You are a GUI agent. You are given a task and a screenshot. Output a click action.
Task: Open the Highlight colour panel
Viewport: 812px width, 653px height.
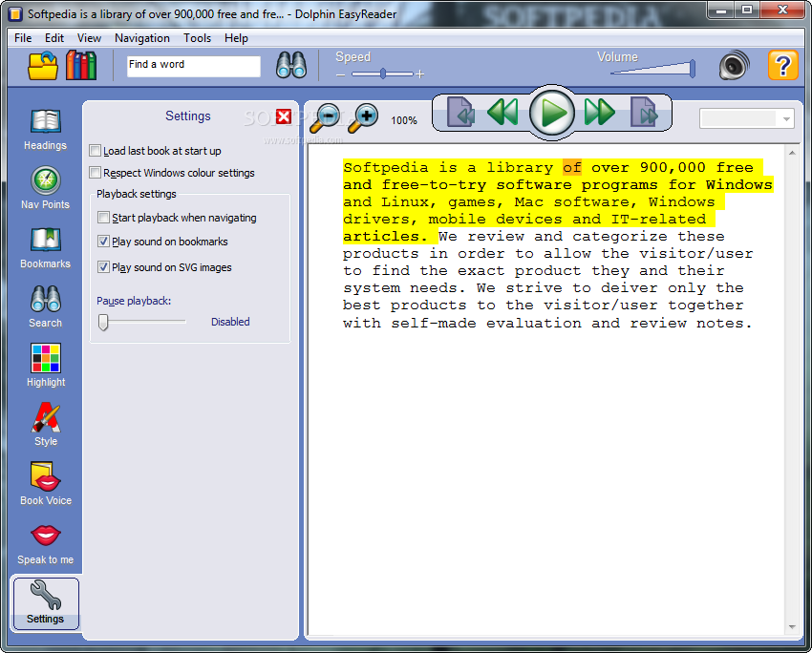46,367
